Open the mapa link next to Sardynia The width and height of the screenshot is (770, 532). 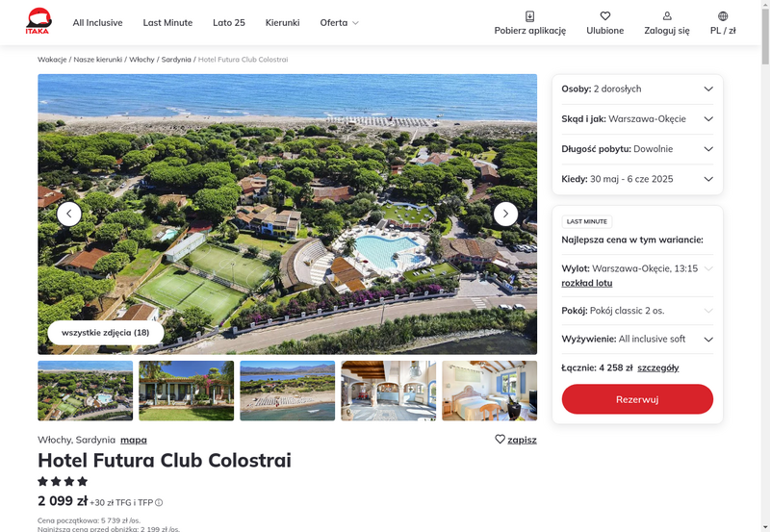click(134, 440)
